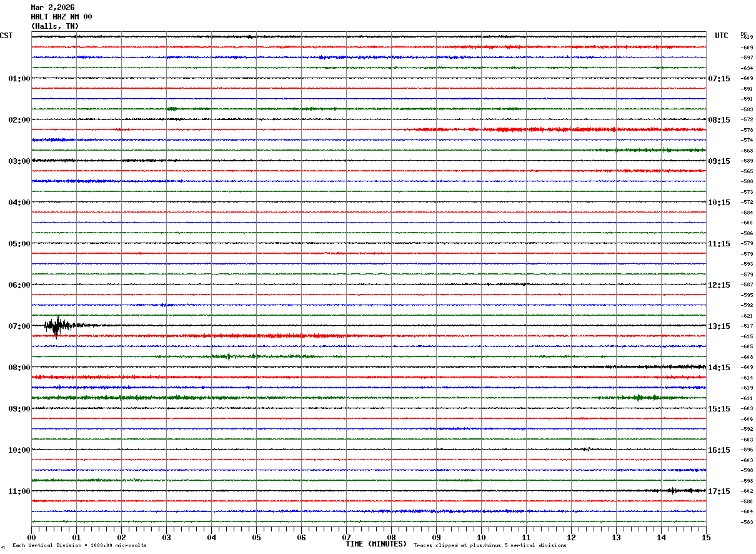This screenshot has height=554, width=756.
Task: Click the UTC timezone label
Action: point(722,36)
